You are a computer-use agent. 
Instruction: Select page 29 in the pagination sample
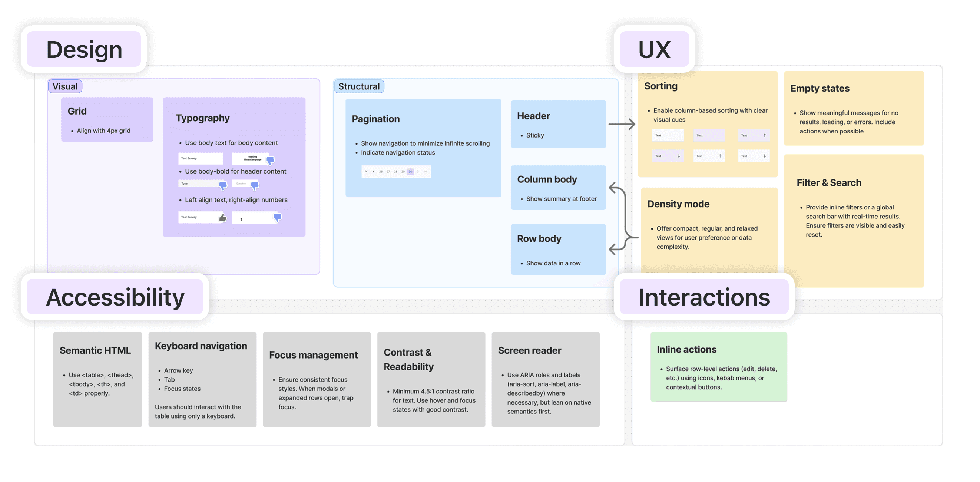403,172
